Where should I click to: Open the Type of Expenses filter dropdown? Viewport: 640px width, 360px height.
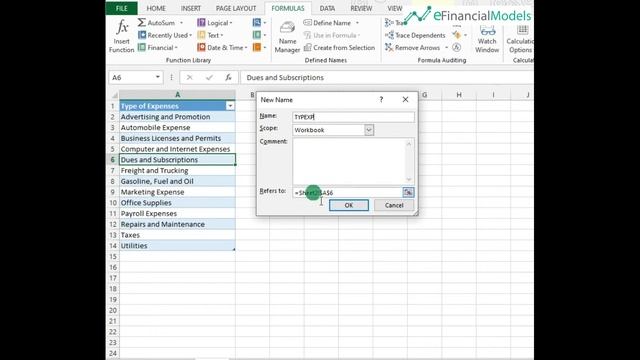point(230,106)
